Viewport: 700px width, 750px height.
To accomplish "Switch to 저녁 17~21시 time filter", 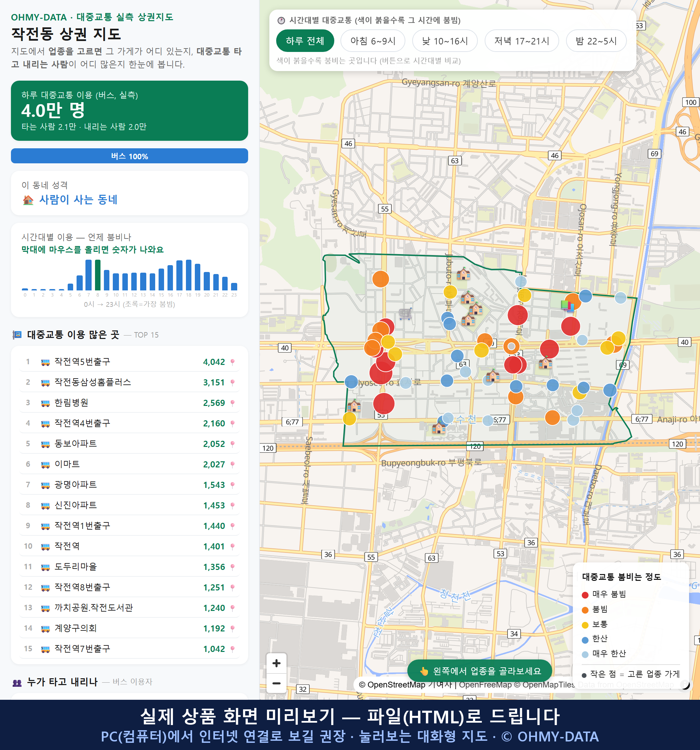I will pyautogui.click(x=521, y=41).
